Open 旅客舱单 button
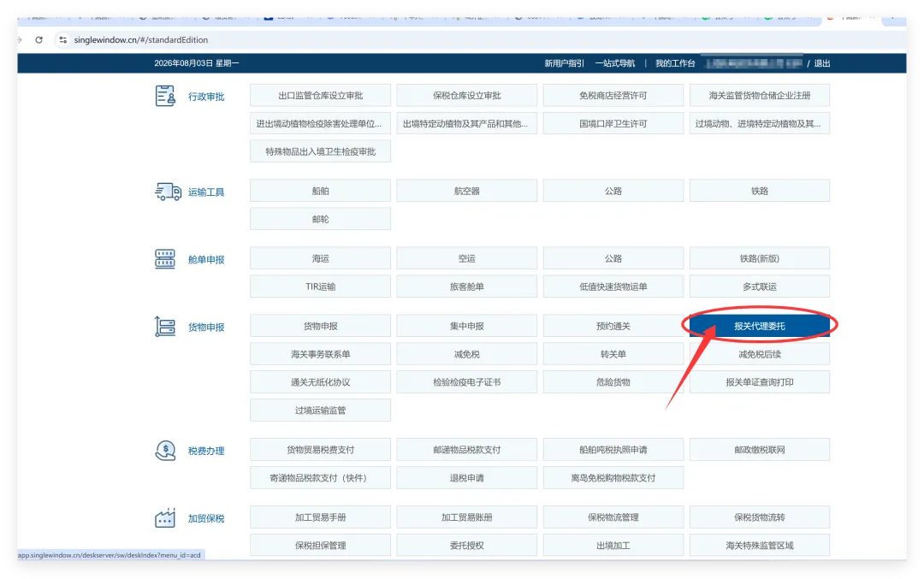924x579 pixels. tap(467, 287)
